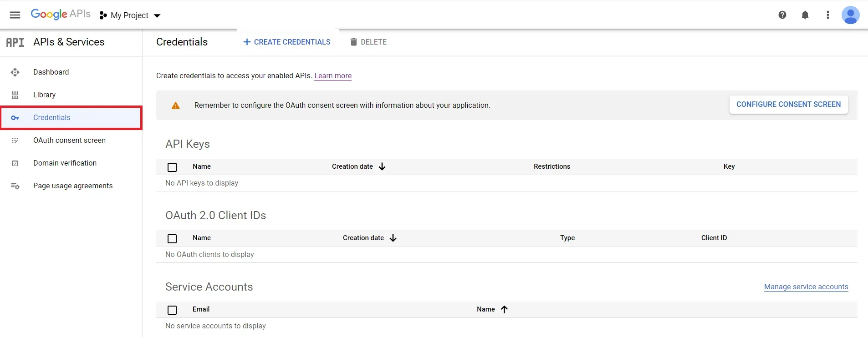Open Domain verification page

point(71,163)
